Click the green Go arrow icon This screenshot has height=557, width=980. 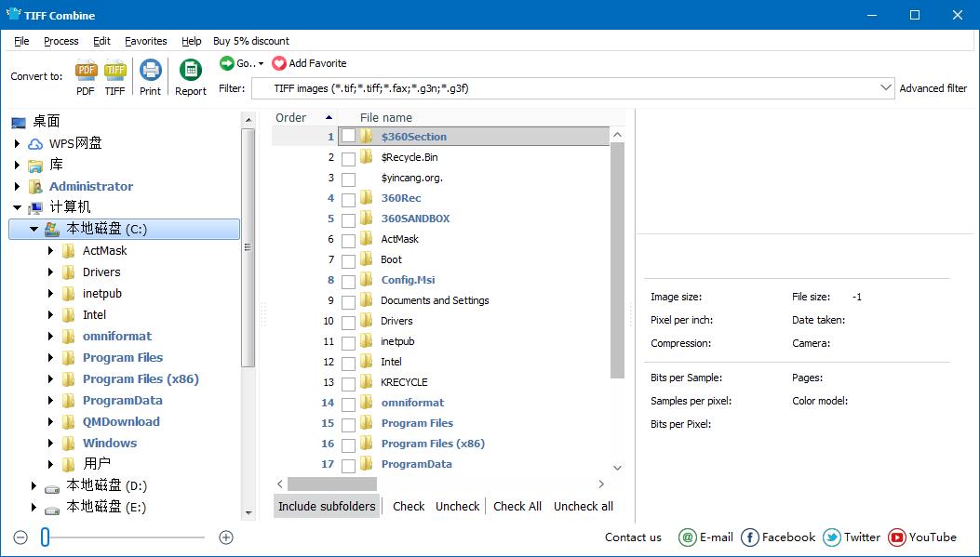coord(227,63)
